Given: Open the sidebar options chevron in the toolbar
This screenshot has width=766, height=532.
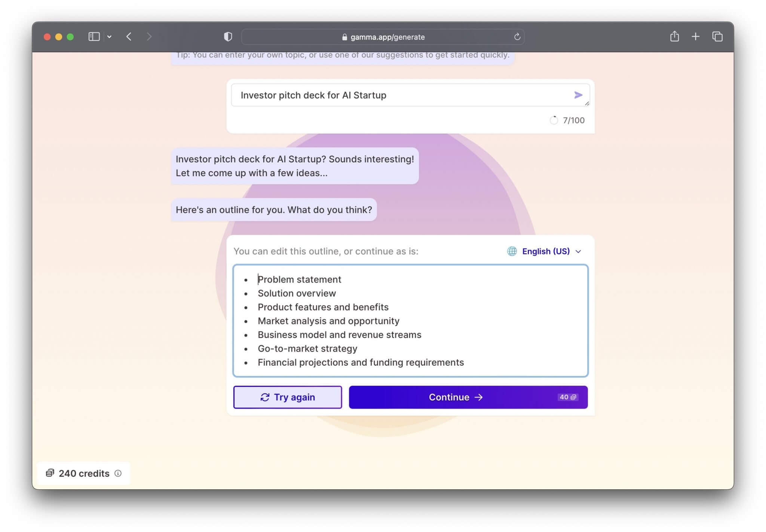Looking at the screenshot, I should pyautogui.click(x=110, y=37).
